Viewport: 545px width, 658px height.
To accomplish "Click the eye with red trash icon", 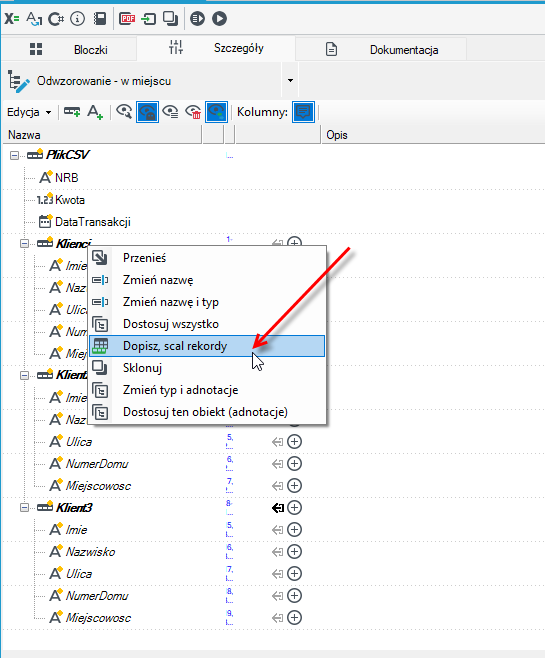I will pos(193,112).
